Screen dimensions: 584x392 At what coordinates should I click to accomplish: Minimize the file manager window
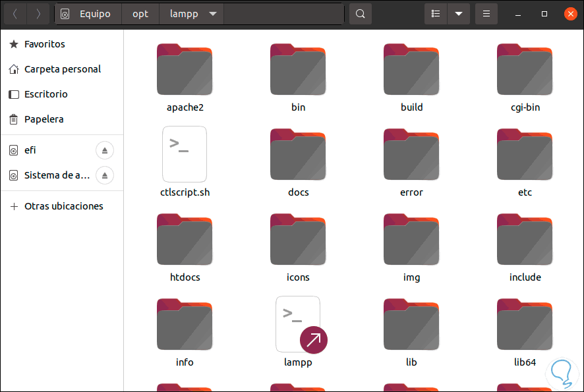pyautogui.click(x=517, y=14)
